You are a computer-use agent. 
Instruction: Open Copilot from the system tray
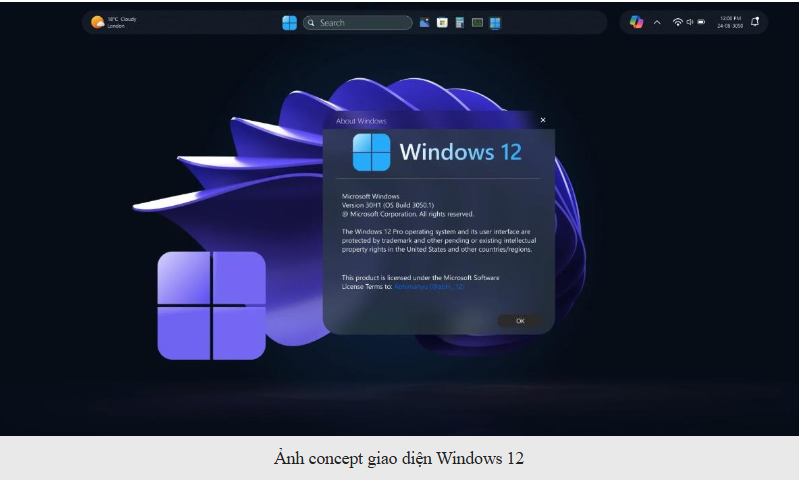tap(636, 22)
